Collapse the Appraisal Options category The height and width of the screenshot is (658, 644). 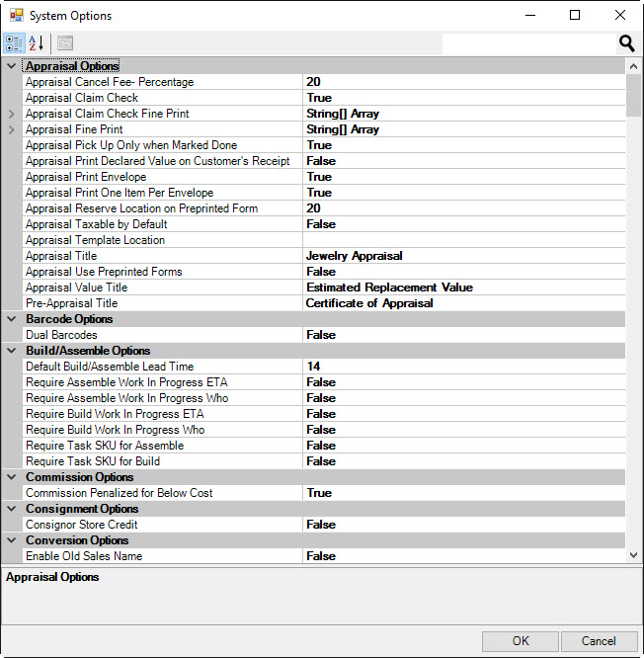click(12, 66)
